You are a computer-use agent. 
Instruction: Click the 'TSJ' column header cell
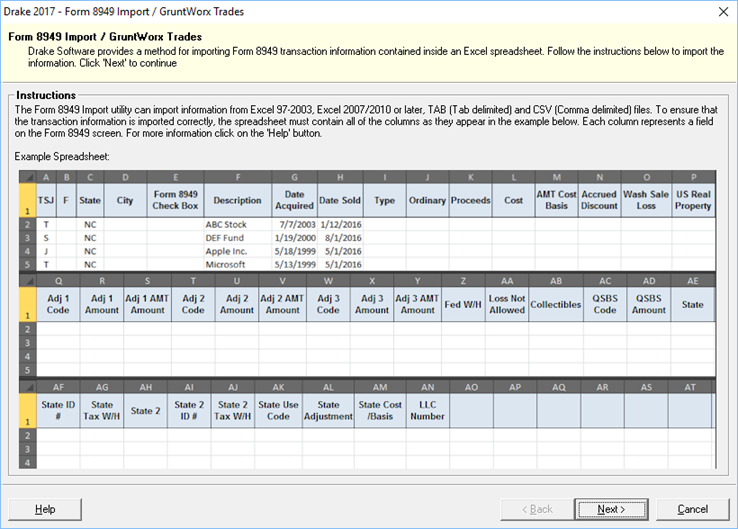pyautogui.click(x=46, y=200)
